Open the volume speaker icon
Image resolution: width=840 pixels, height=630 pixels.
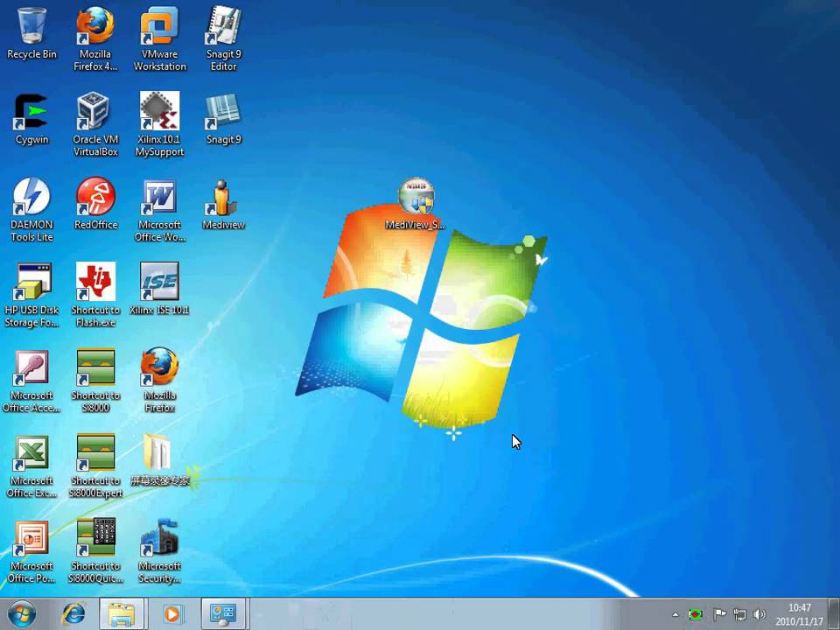click(x=759, y=614)
